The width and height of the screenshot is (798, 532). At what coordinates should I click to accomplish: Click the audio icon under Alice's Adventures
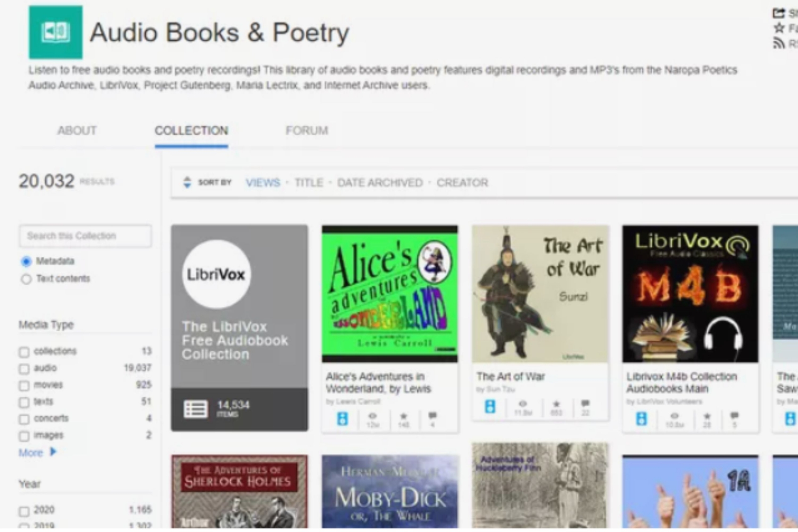(x=342, y=419)
